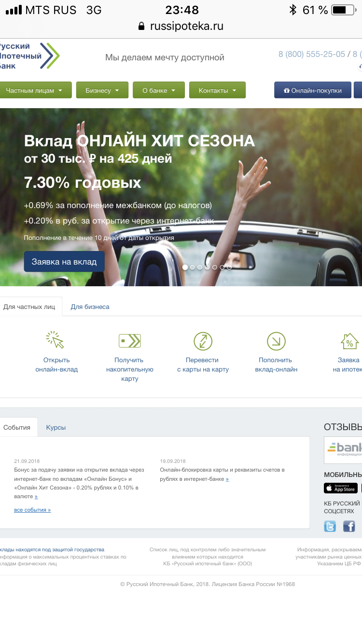The image size is (362, 644).
Task: Tap the App Store download badge
Action: [341, 488]
